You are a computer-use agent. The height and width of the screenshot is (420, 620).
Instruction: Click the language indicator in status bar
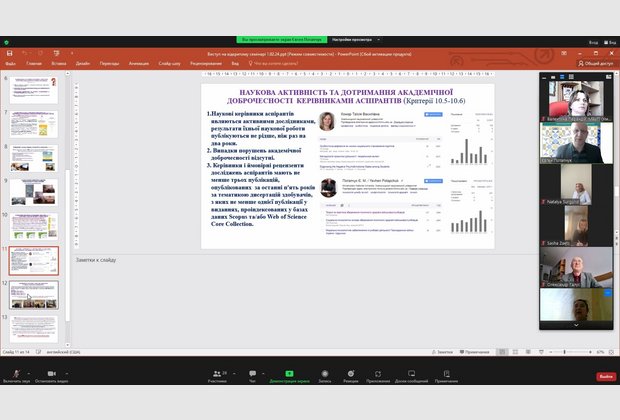(64, 352)
